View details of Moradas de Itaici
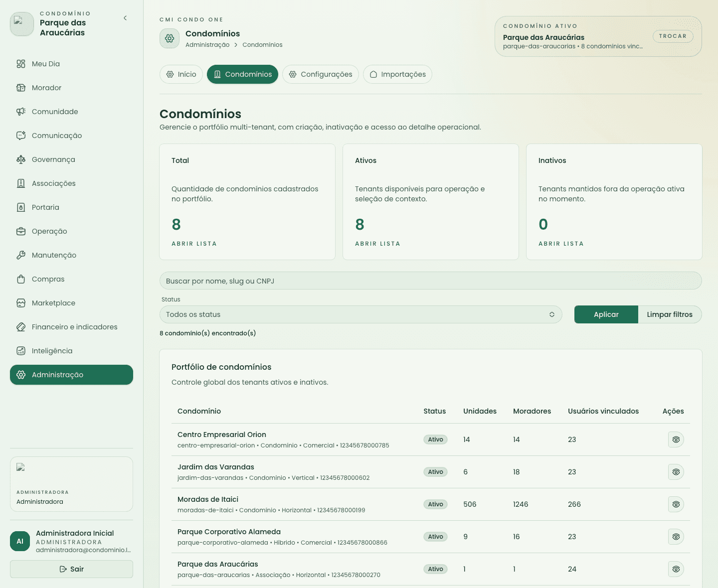 pyautogui.click(x=676, y=504)
